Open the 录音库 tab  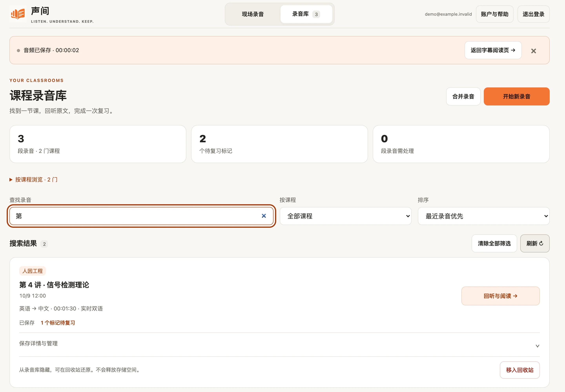point(306,14)
